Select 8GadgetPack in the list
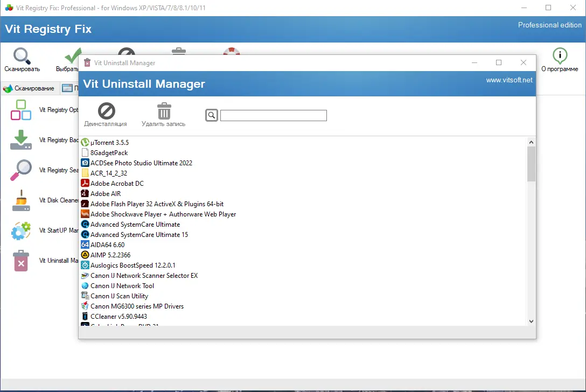 109,153
